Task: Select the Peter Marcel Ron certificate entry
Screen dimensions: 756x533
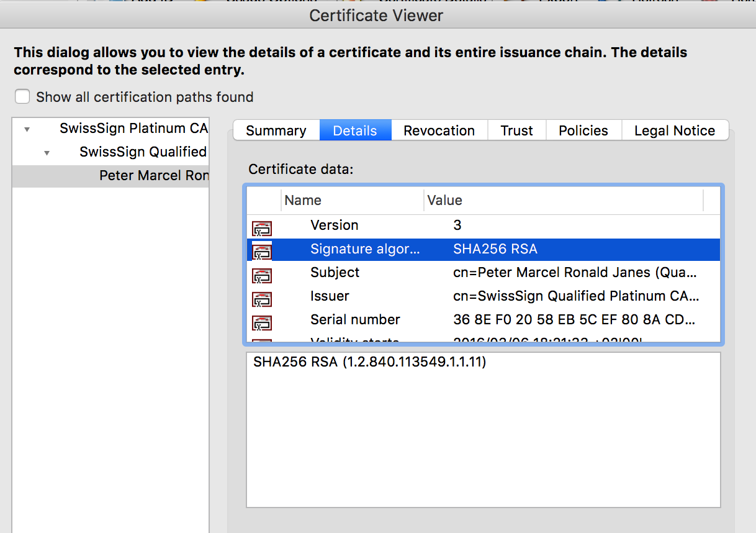Action: pos(153,176)
